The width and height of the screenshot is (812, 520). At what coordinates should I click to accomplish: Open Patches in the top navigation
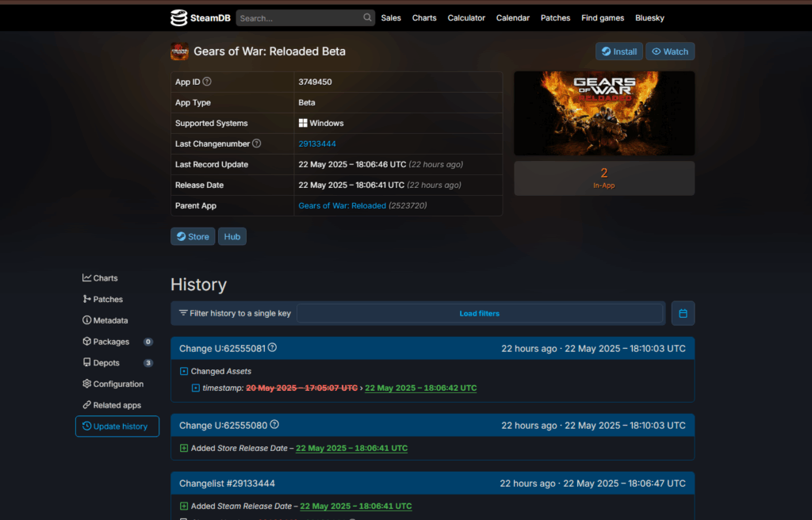tap(556, 17)
